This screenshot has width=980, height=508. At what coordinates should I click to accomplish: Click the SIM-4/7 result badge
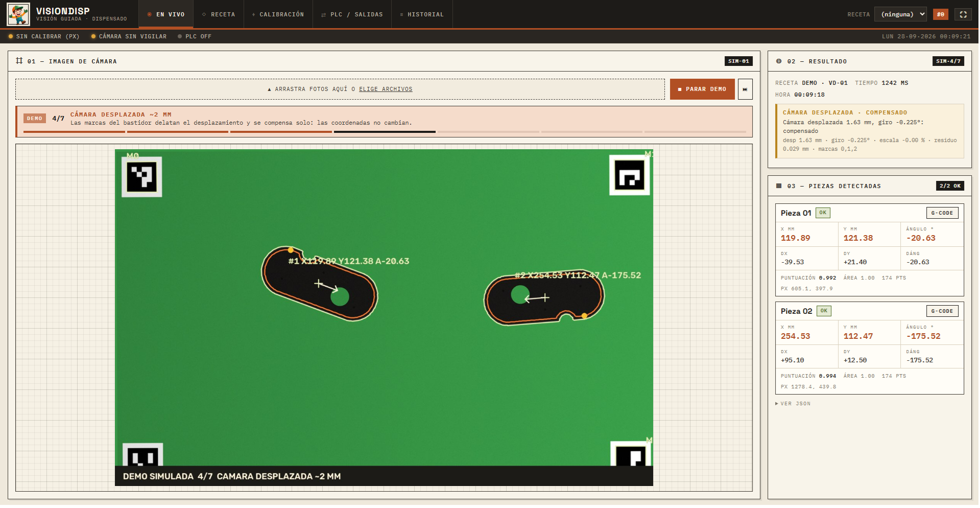tap(948, 61)
